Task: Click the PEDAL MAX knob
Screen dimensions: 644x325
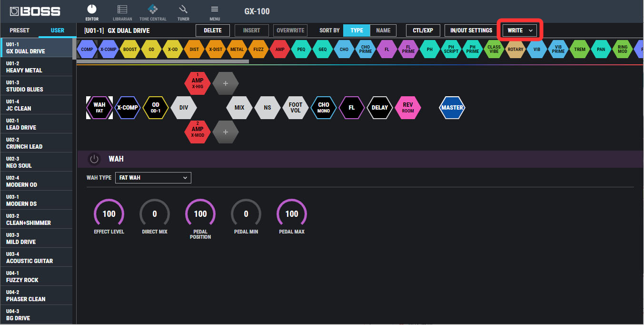Action: tap(292, 214)
